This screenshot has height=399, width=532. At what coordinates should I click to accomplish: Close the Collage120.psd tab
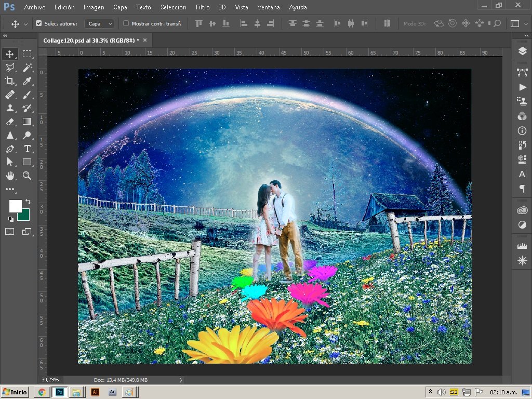click(145, 40)
